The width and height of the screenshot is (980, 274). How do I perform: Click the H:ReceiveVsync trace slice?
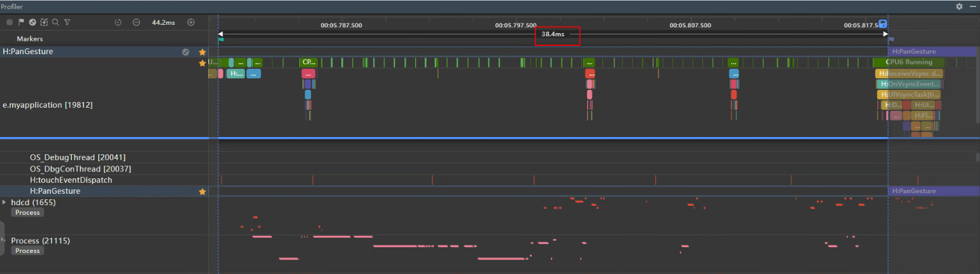(x=909, y=74)
